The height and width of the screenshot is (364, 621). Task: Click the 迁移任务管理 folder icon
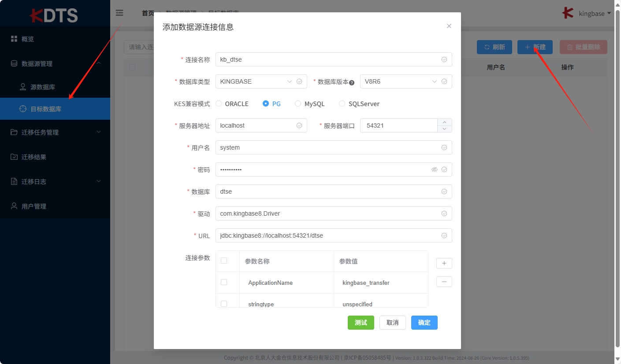click(14, 132)
